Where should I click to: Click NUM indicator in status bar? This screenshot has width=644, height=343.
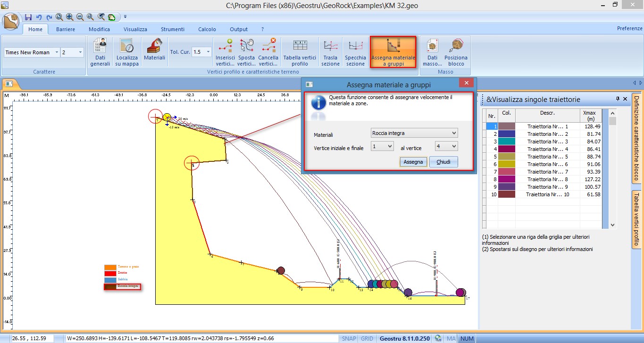467,338
